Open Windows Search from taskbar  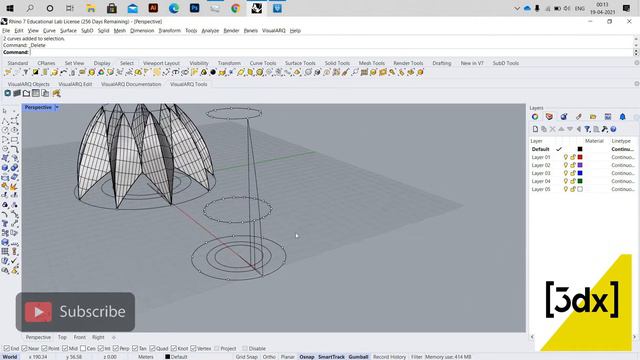click(30, 8)
